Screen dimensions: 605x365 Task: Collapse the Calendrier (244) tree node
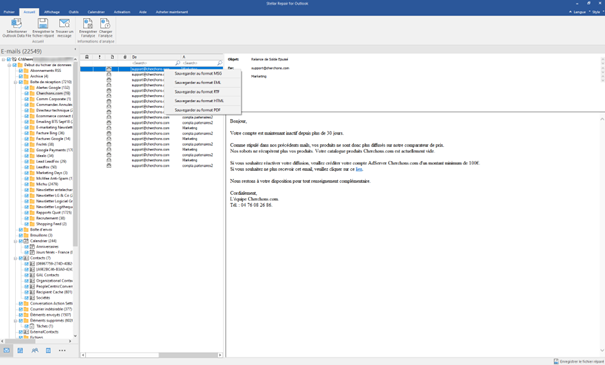[15, 241]
